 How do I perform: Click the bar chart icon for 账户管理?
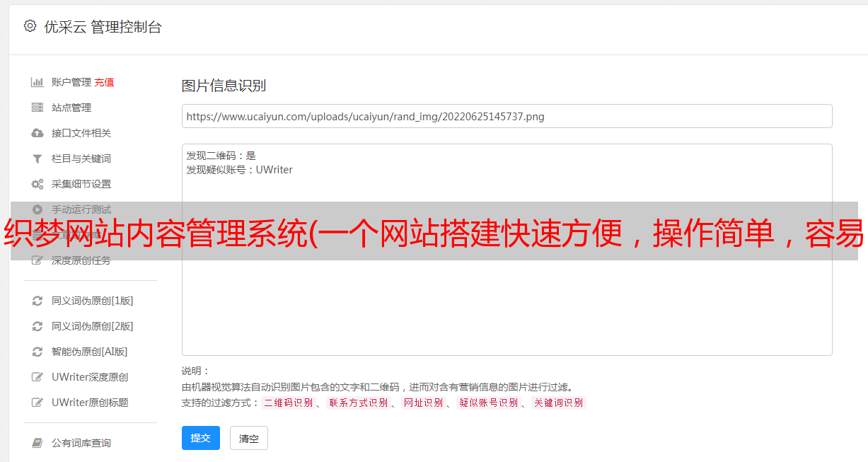pyautogui.click(x=37, y=82)
